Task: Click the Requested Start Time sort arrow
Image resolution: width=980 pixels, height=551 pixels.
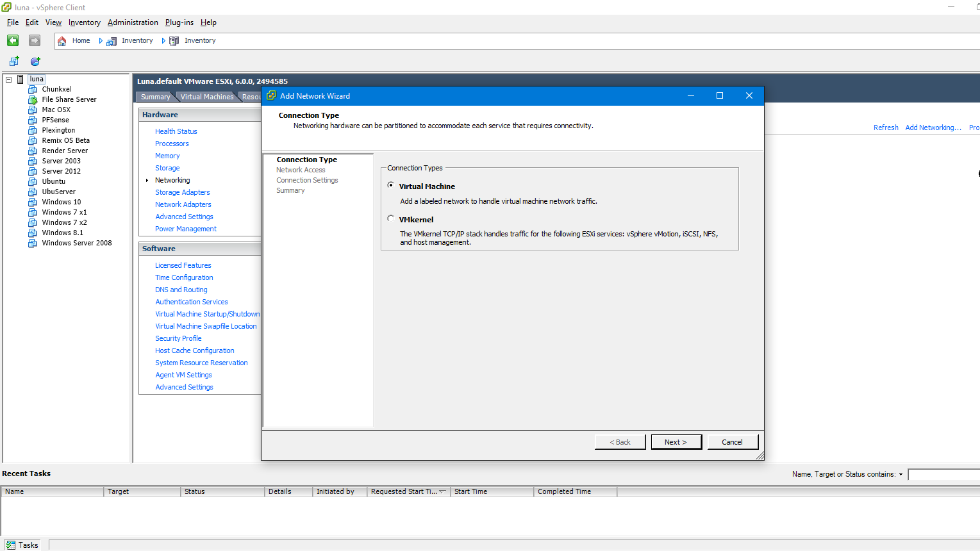Action: [x=442, y=491]
